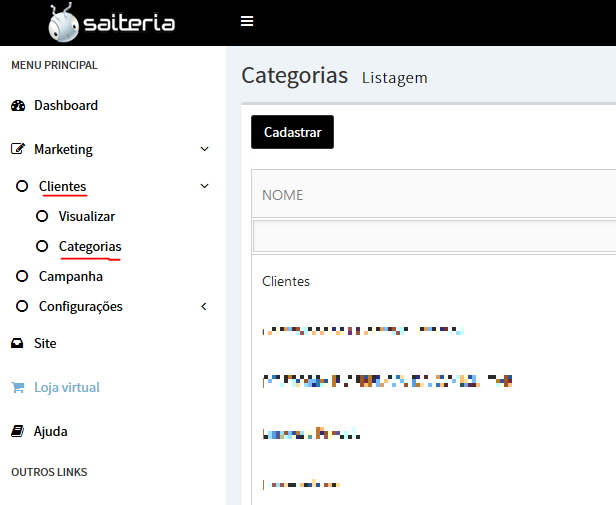616x505 pixels.
Task: Click the Dashboard gauge icon
Action: [x=18, y=106]
